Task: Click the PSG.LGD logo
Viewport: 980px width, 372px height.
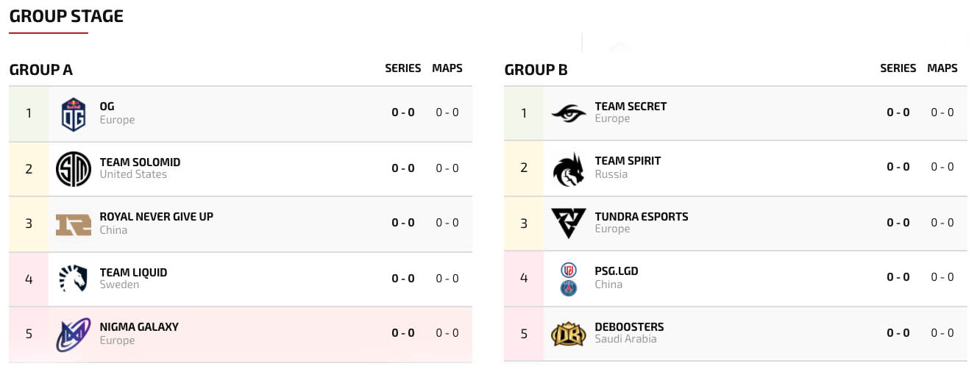Action: click(x=569, y=279)
